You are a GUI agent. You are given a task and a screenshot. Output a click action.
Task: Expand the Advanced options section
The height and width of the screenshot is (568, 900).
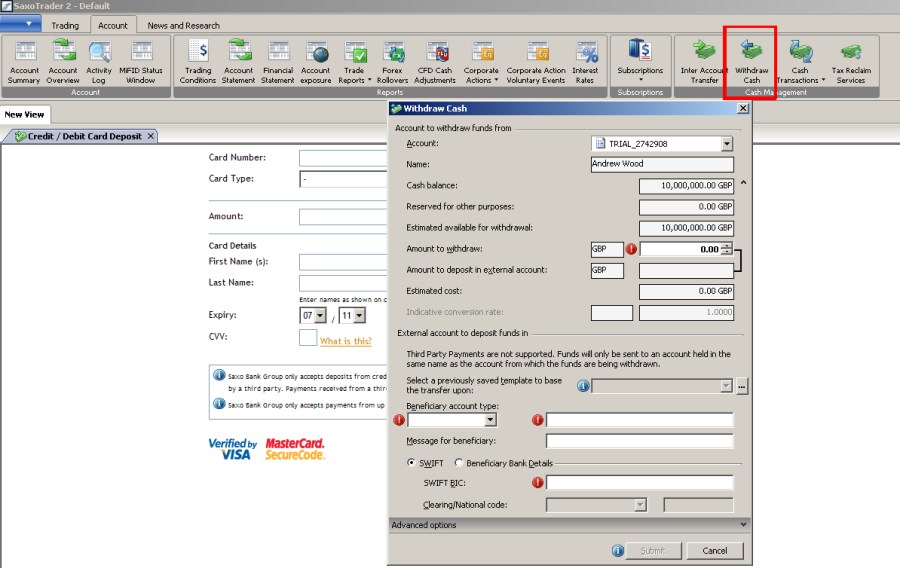569,524
